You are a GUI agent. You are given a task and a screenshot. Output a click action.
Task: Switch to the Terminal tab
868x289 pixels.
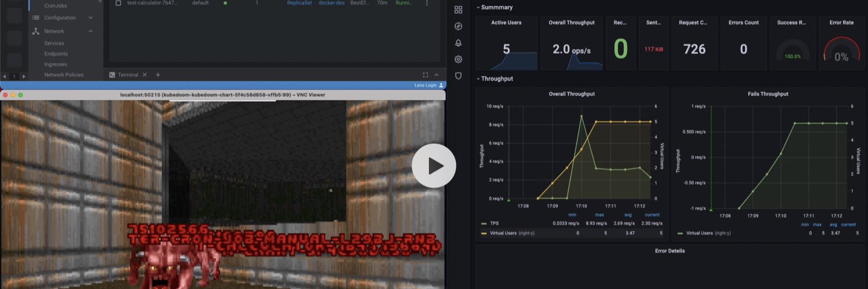[128, 75]
